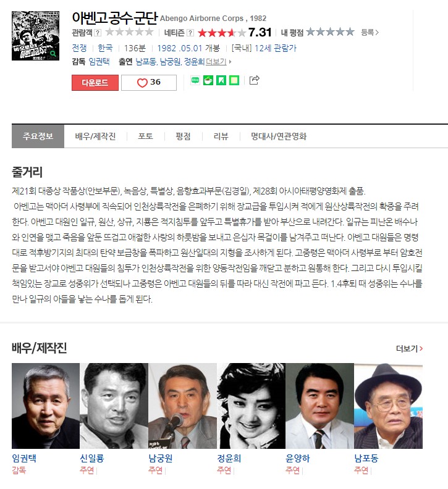Click the Naver Cafe cup share icon
This screenshot has height=489, width=448.
point(208,80)
